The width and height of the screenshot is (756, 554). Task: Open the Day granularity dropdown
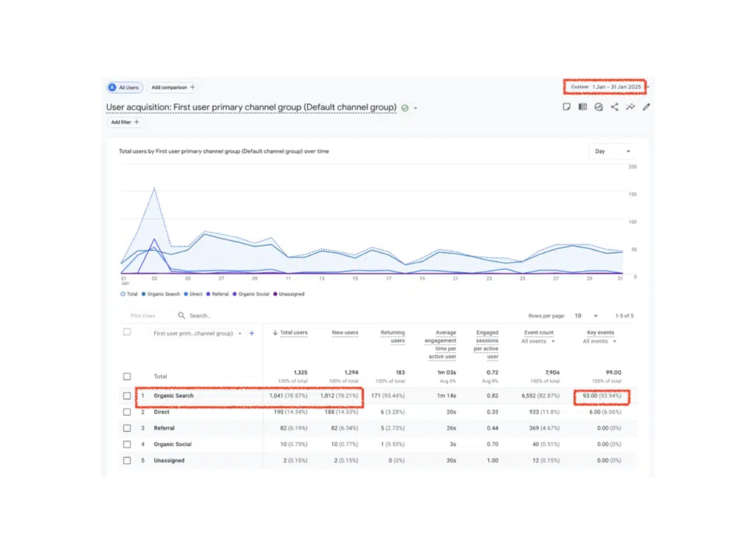pyautogui.click(x=613, y=151)
